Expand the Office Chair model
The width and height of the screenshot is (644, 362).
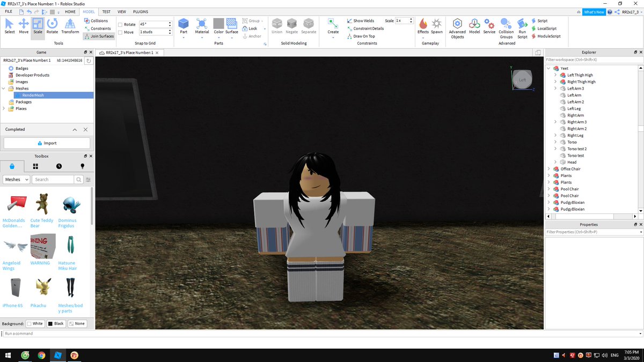[x=548, y=169]
